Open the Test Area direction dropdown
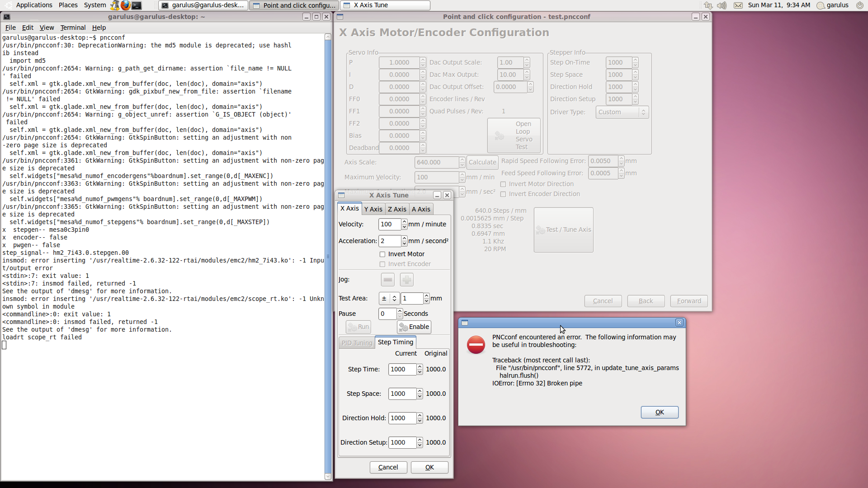This screenshot has height=488, width=868. coord(389,298)
